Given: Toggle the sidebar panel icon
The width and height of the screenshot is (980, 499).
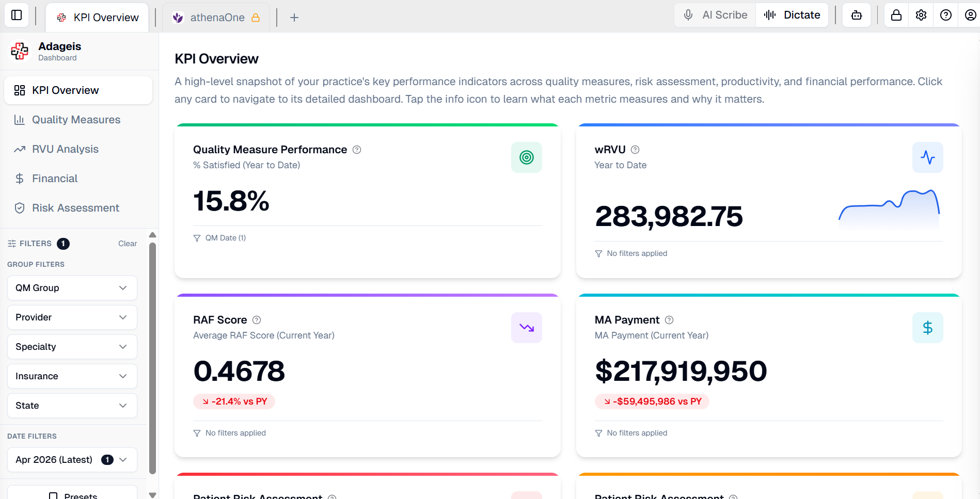Looking at the screenshot, I should click(17, 15).
